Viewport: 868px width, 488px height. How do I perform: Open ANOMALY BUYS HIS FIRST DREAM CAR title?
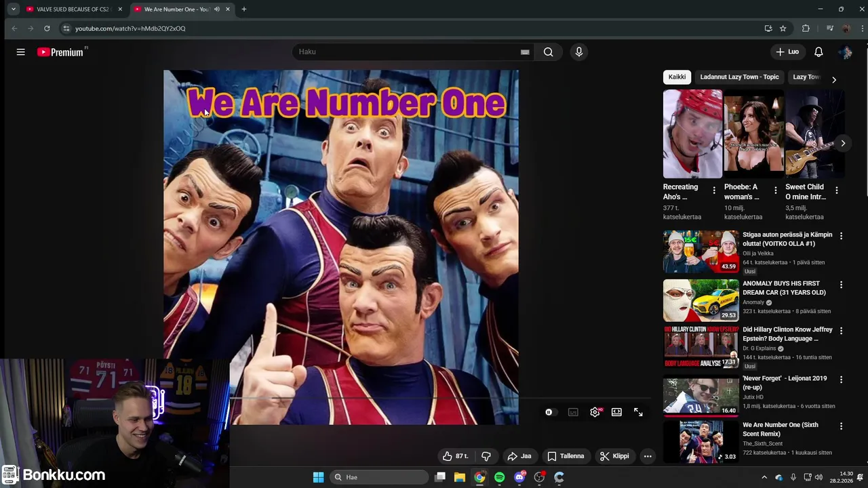784,288
